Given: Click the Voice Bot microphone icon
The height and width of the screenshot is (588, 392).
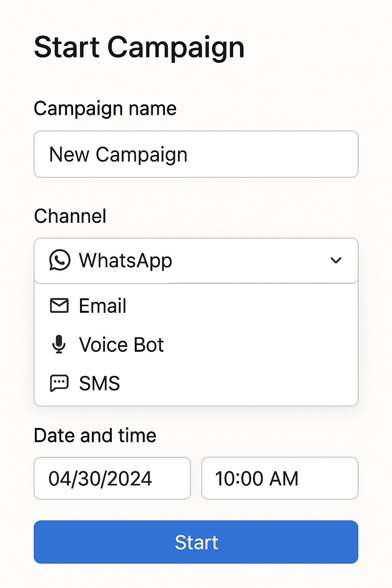Looking at the screenshot, I should [x=59, y=344].
